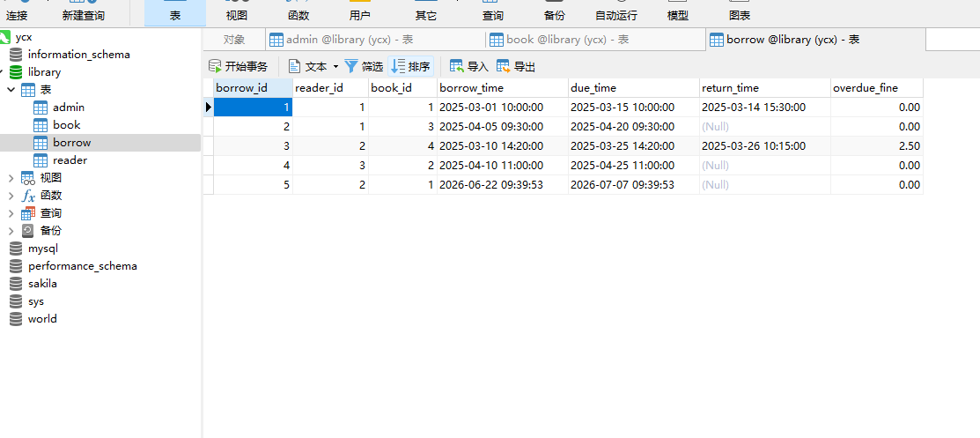Click the overdue_fine column header
The image size is (980, 438).
tap(877, 88)
